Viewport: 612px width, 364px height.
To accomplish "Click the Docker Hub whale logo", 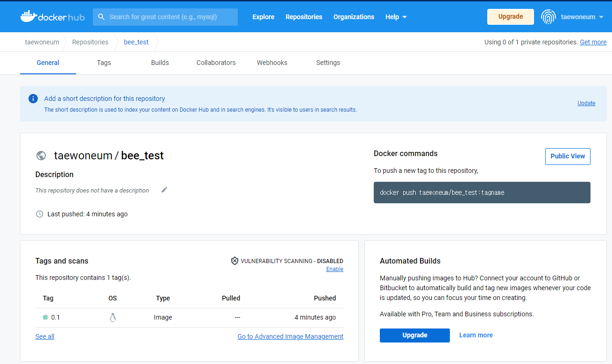I will tap(28, 16).
